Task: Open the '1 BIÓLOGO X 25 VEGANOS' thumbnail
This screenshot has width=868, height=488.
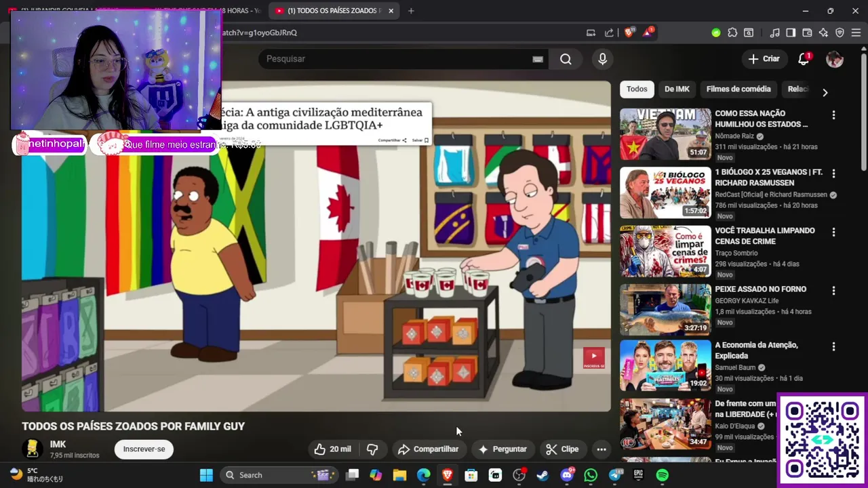Action: coord(665,192)
